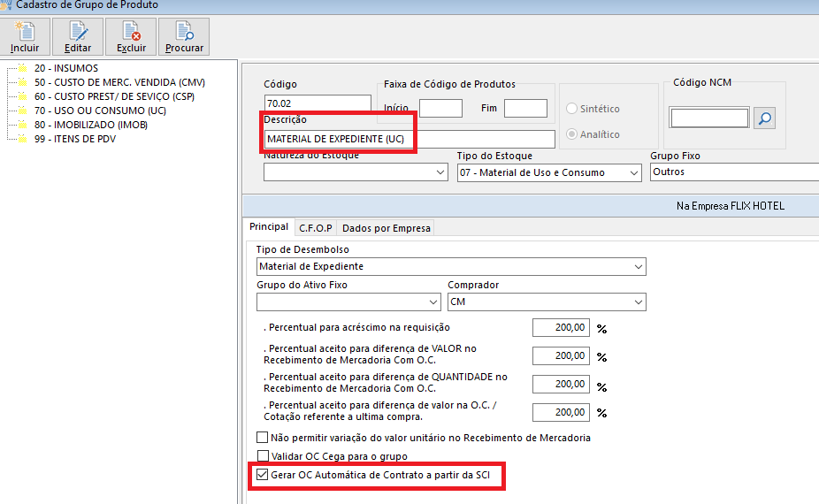Click percentual diferença de QUANTIDADE field
Screen dimensions: 819x504
561,384
